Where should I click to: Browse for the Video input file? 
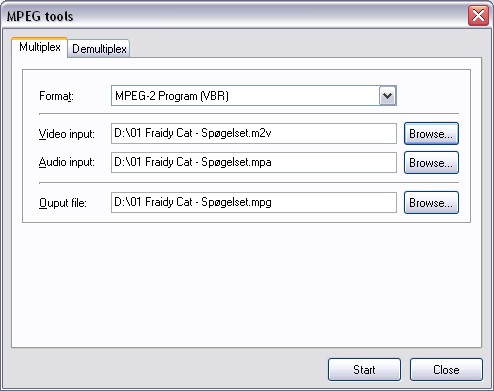[431, 134]
